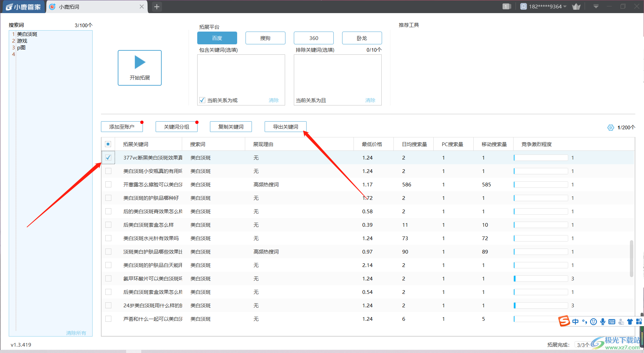Expand the account 182*****9364 dropdown
The image size is (644, 353).
point(565,6)
